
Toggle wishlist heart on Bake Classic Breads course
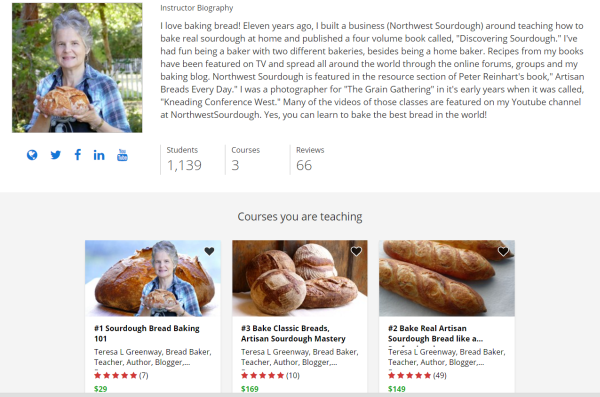point(356,251)
